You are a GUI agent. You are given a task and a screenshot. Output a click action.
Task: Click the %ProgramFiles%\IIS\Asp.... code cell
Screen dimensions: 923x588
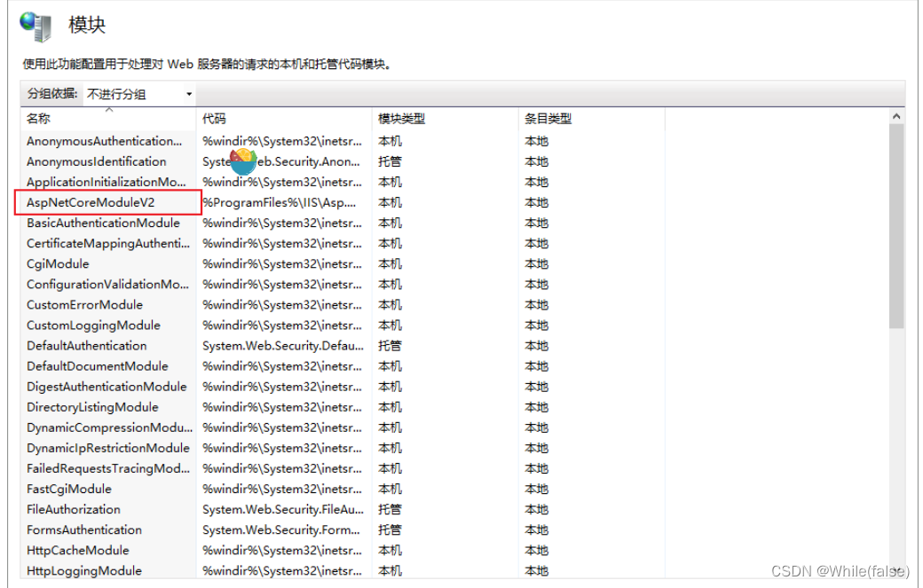point(279,203)
